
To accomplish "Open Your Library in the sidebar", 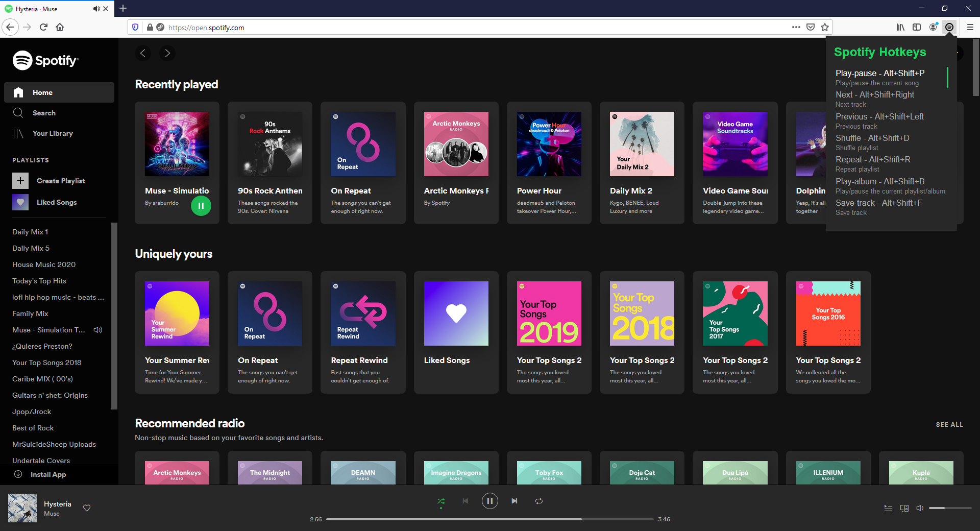I will pos(59,133).
